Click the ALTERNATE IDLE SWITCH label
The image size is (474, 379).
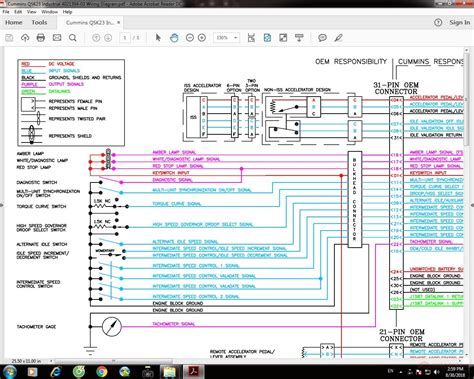coord(42,244)
